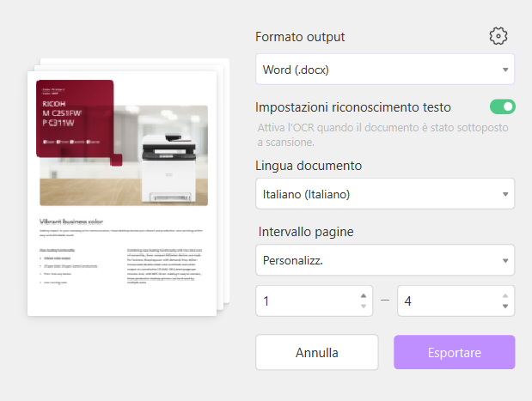Toggle the OCR text recognition switch

point(502,106)
